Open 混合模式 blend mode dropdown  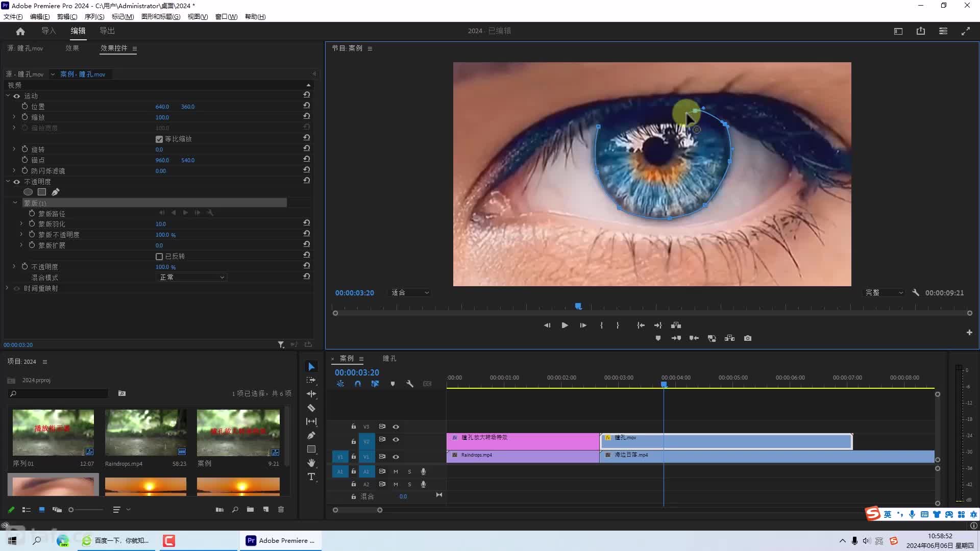(x=191, y=277)
